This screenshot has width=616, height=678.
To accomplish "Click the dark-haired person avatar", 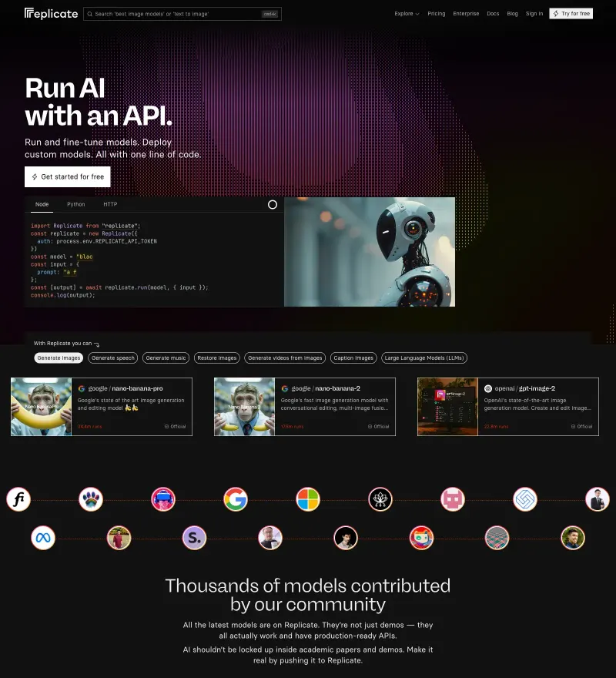I will pos(346,538).
